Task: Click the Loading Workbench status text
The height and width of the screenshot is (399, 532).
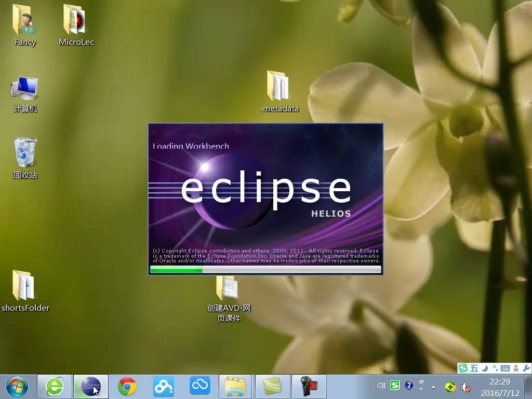Action: click(x=191, y=146)
